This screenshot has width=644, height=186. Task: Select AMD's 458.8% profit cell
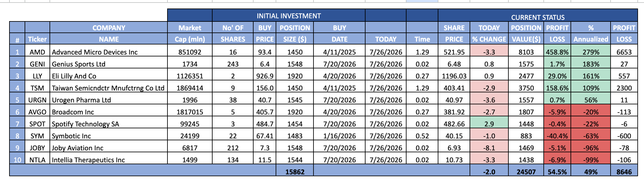[x=557, y=52]
